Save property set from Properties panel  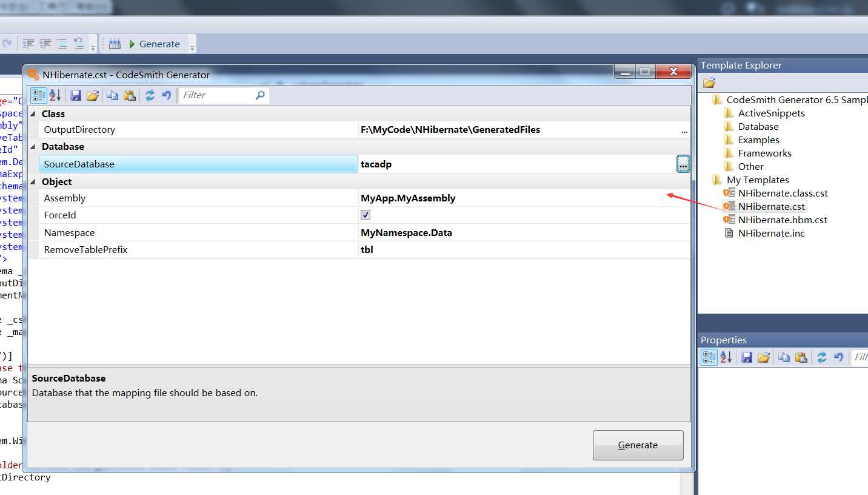[x=747, y=357]
